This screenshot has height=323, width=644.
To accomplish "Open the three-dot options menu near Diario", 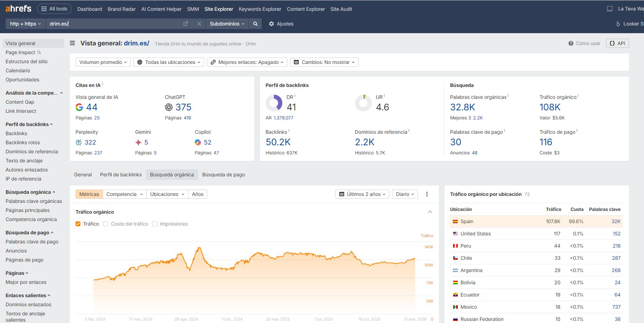I will coord(427,194).
